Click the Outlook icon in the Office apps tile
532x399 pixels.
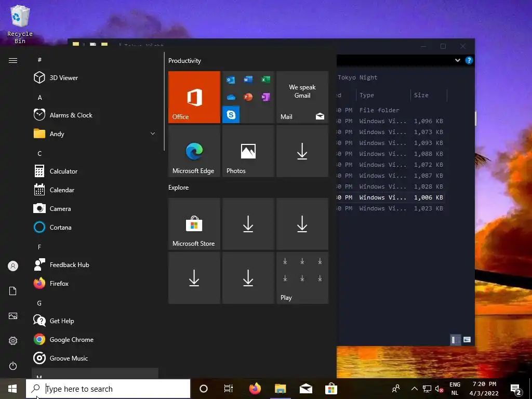[x=231, y=79]
